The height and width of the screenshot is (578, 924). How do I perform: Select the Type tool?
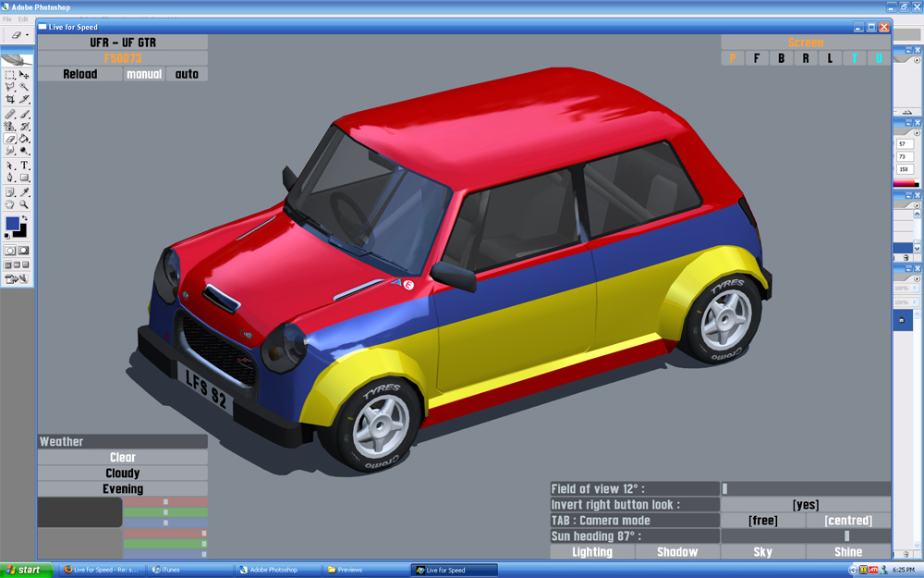click(24, 166)
